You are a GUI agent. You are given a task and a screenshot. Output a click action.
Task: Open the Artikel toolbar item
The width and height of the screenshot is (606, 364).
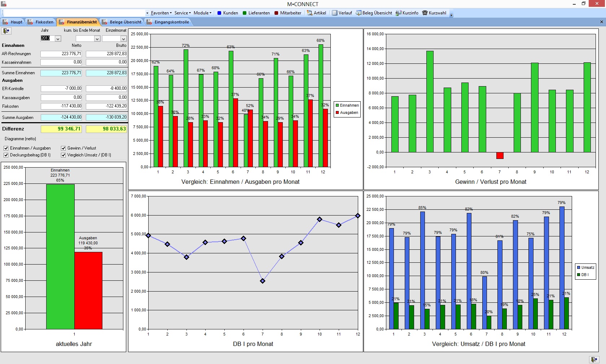coord(316,13)
